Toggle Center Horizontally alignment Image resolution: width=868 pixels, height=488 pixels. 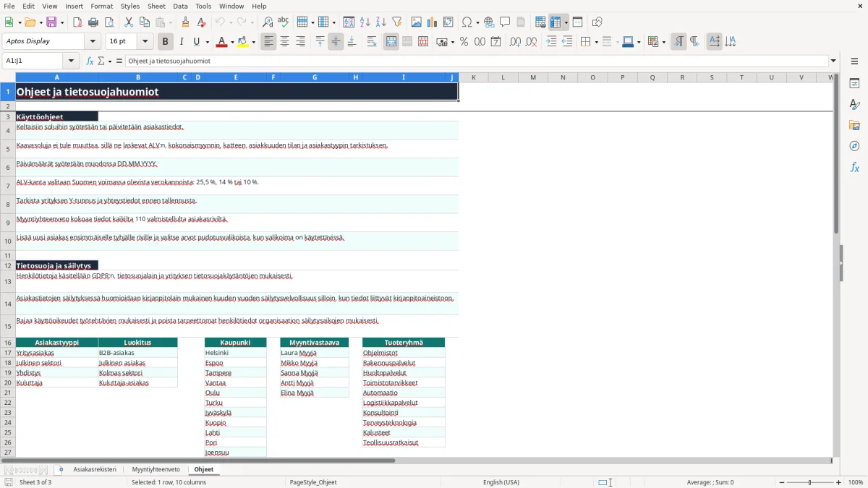pos(284,42)
